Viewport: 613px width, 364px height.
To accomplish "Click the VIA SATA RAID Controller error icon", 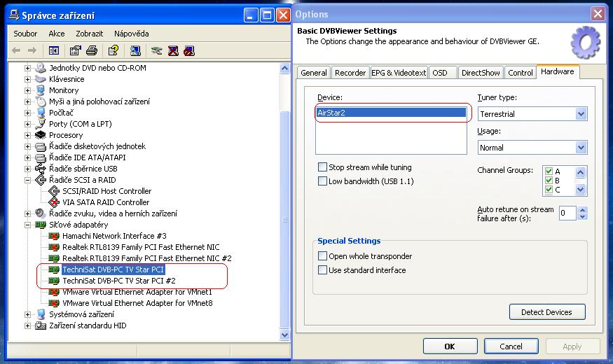I will 53,202.
